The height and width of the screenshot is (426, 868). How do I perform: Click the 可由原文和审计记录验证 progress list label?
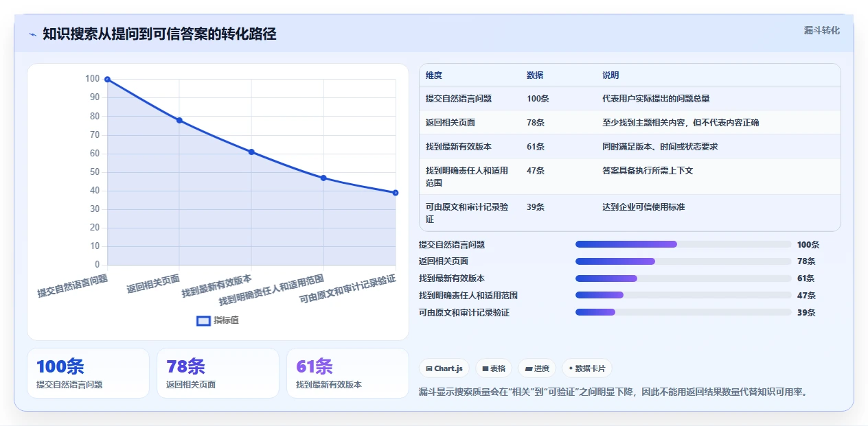pyautogui.click(x=464, y=312)
